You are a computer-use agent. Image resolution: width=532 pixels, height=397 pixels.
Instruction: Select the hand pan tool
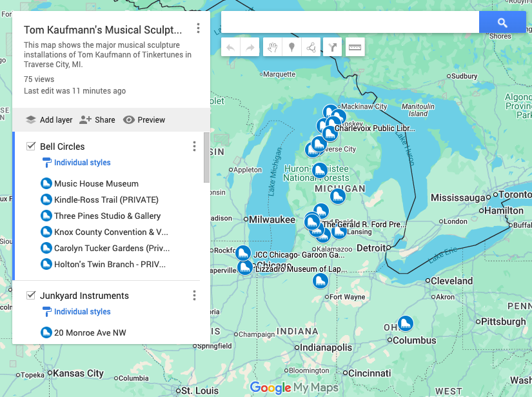272,47
